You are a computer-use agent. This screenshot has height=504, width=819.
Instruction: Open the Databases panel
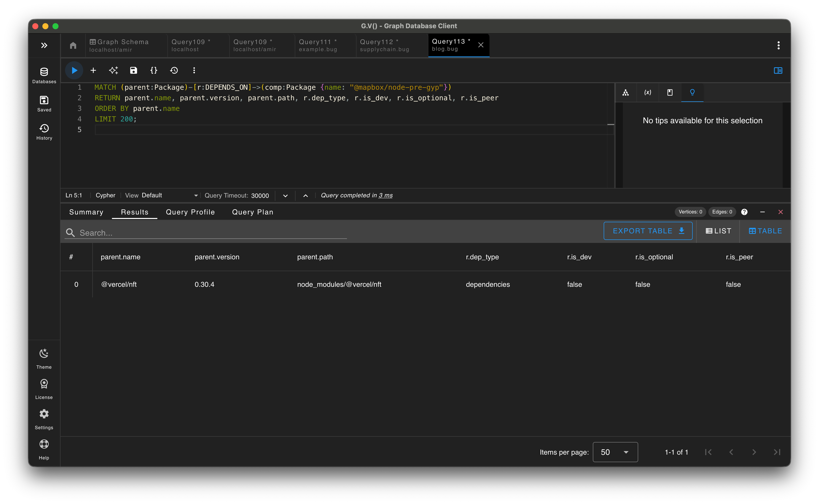[x=44, y=74]
